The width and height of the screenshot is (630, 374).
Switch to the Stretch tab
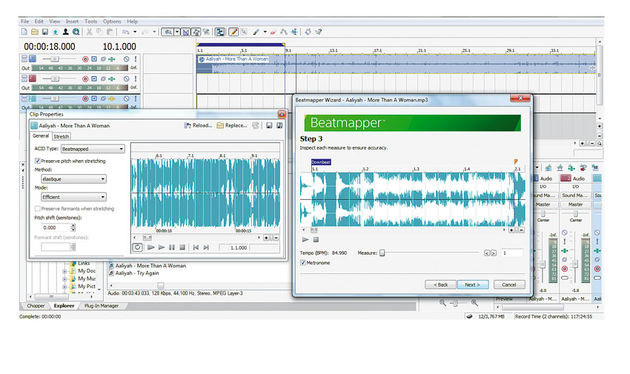[61, 137]
